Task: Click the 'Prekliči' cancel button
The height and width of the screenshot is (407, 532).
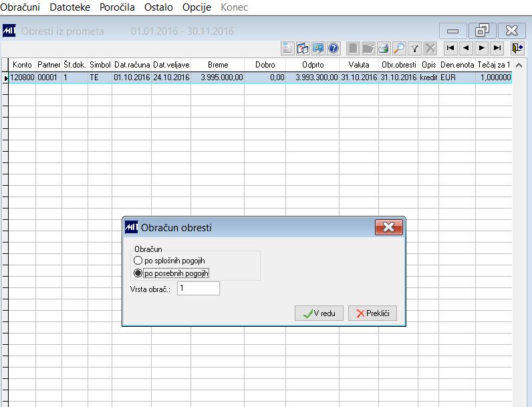Action: coord(372,313)
